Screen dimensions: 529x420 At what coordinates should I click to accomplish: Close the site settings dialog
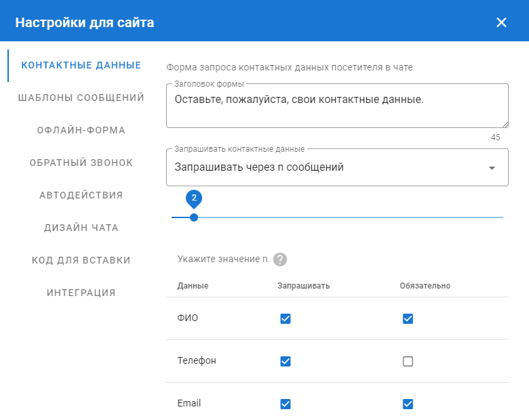point(501,22)
